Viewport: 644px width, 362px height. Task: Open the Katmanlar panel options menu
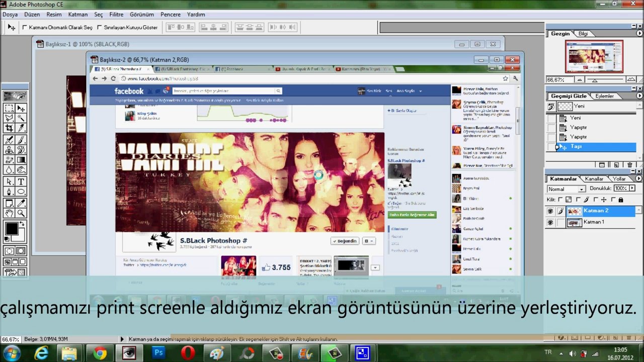coord(639,178)
